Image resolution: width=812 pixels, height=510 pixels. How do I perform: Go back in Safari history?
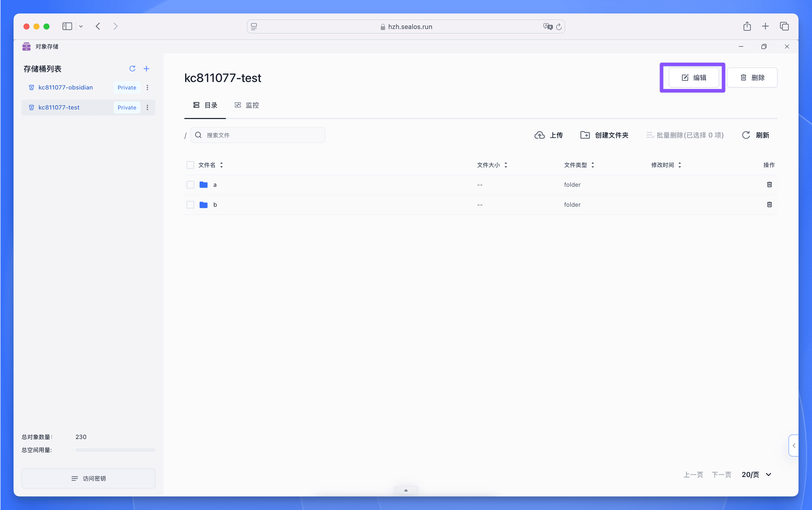[98, 26]
